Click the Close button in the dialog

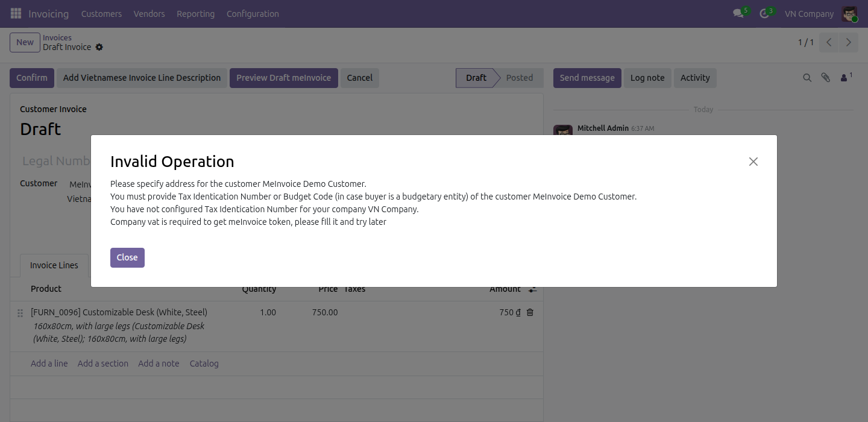pyautogui.click(x=127, y=257)
